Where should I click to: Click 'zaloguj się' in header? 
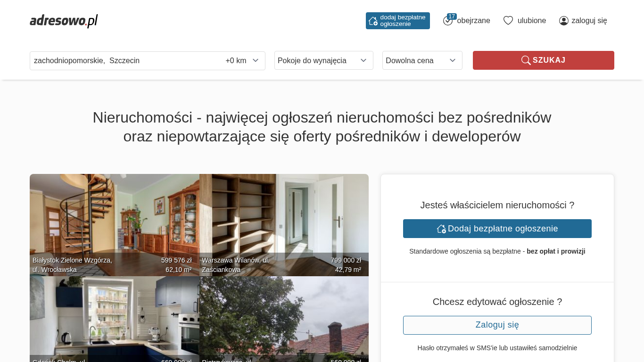coord(589,21)
